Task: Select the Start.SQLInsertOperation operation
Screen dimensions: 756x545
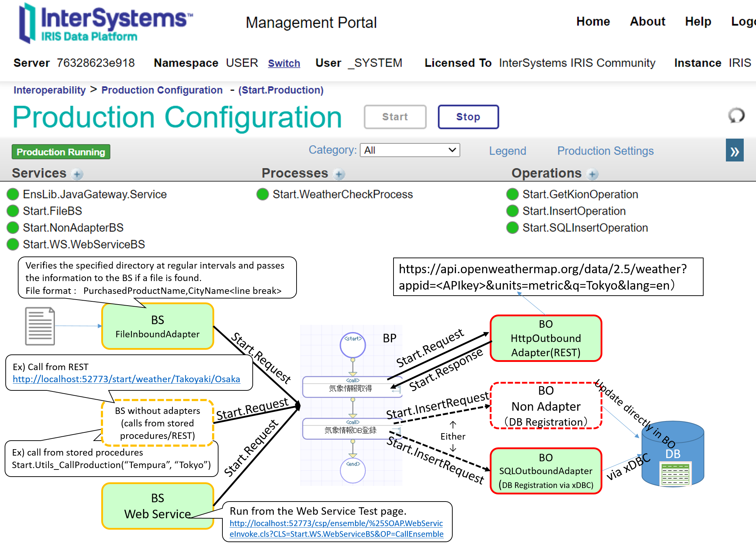Action: 585,228
